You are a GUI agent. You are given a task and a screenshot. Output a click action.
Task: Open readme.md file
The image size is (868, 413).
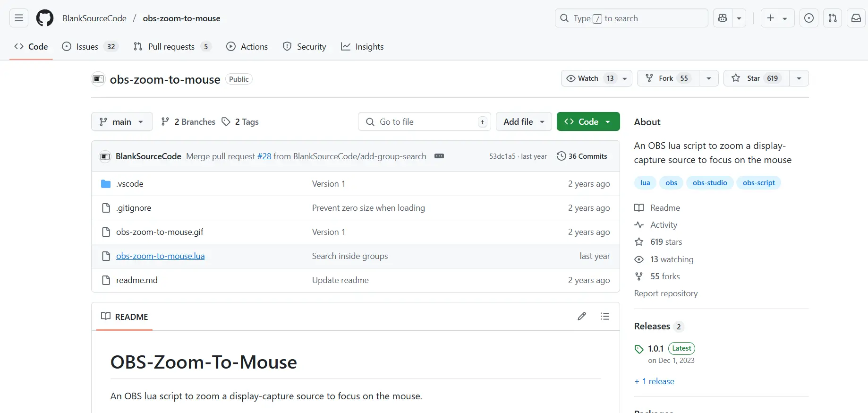point(137,280)
